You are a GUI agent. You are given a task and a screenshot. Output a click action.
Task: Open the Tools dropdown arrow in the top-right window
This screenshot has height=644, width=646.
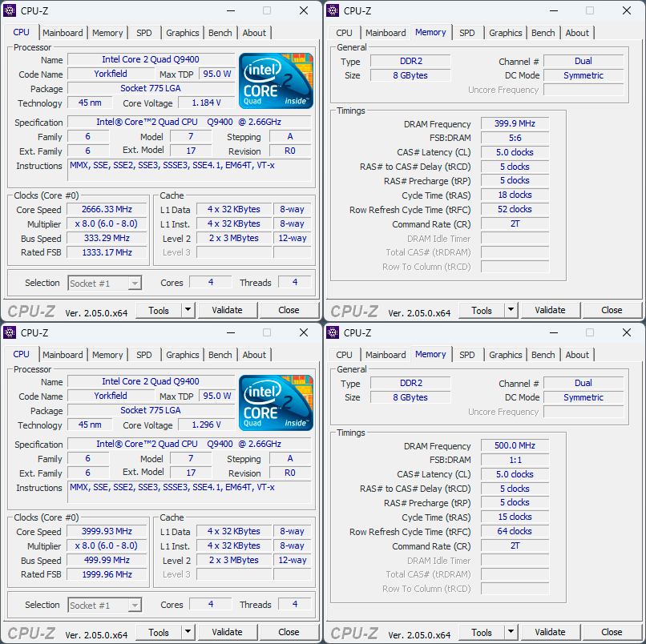(x=511, y=311)
